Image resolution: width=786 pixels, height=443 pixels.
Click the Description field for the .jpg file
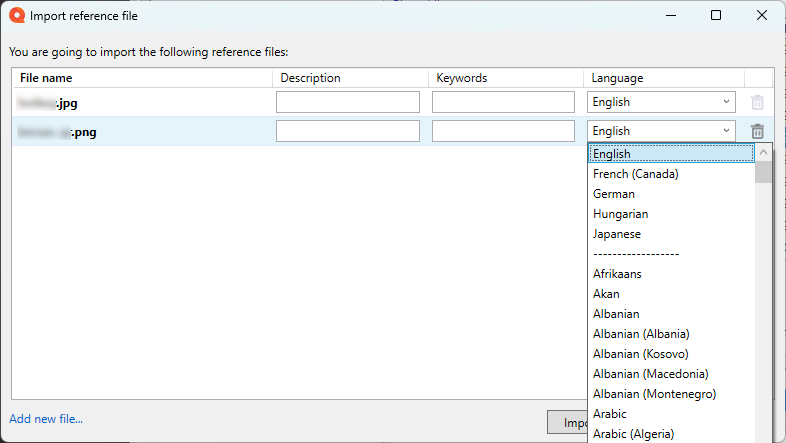347,102
